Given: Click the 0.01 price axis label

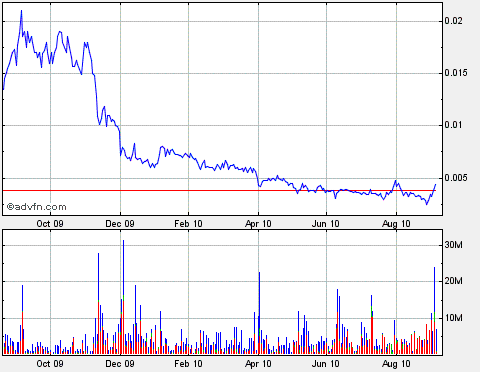Looking at the screenshot, I should [453, 125].
